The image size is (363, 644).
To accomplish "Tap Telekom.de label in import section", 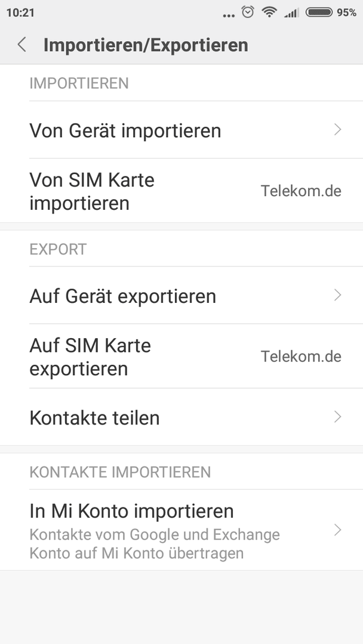I will tap(301, 191).
